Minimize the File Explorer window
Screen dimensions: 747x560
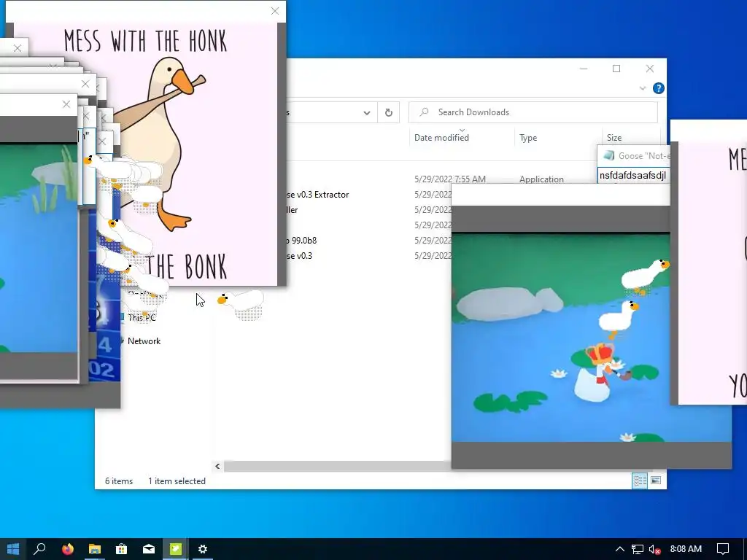coord(584,69)
